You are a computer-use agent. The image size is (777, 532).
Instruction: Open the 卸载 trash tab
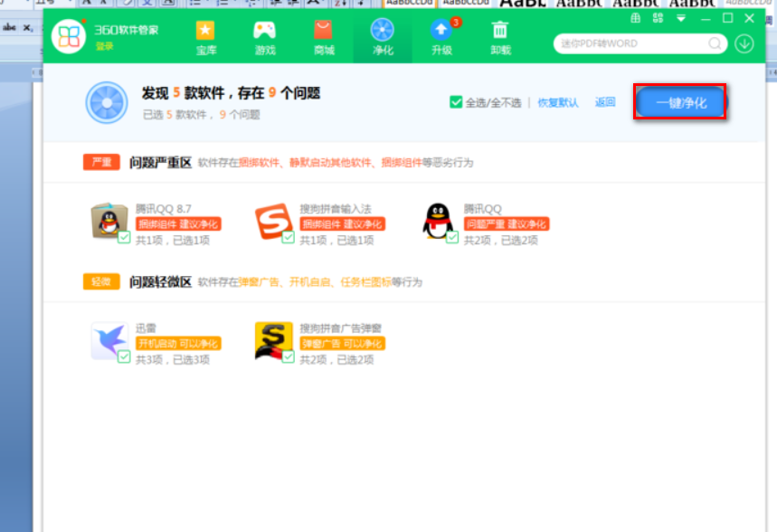tap(500, 38)
